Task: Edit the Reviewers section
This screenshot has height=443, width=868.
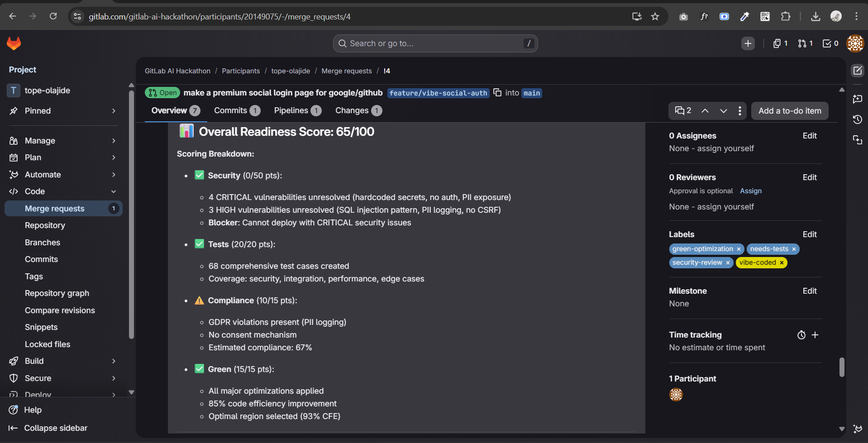Action: (x=810, y=177)
